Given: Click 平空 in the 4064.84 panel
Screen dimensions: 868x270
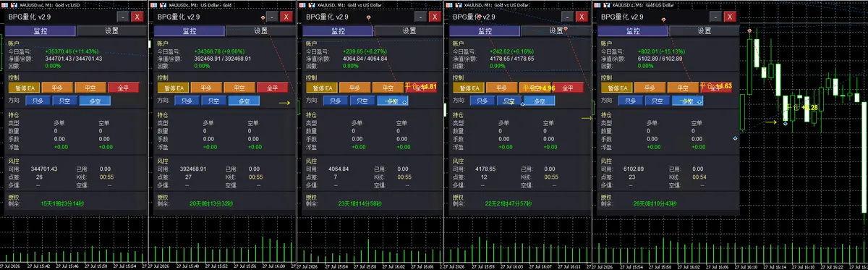Looking at the screenshot, I should click(388, 88).
